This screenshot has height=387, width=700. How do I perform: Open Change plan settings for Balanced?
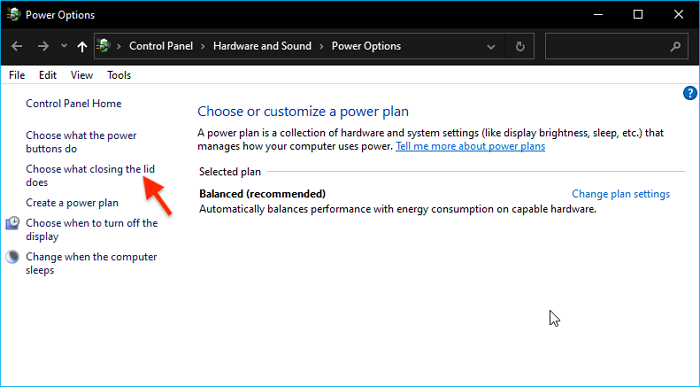(621, 194)
